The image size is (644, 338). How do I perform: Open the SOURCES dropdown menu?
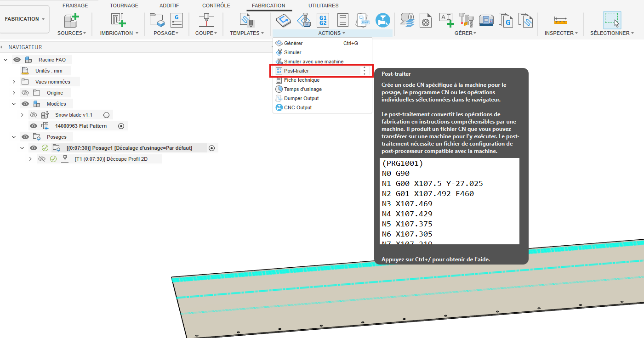pyautogui.click(x=72, y=33)
